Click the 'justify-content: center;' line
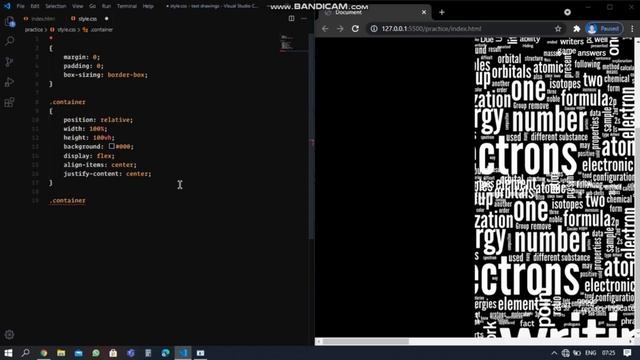 pos(107,174)
